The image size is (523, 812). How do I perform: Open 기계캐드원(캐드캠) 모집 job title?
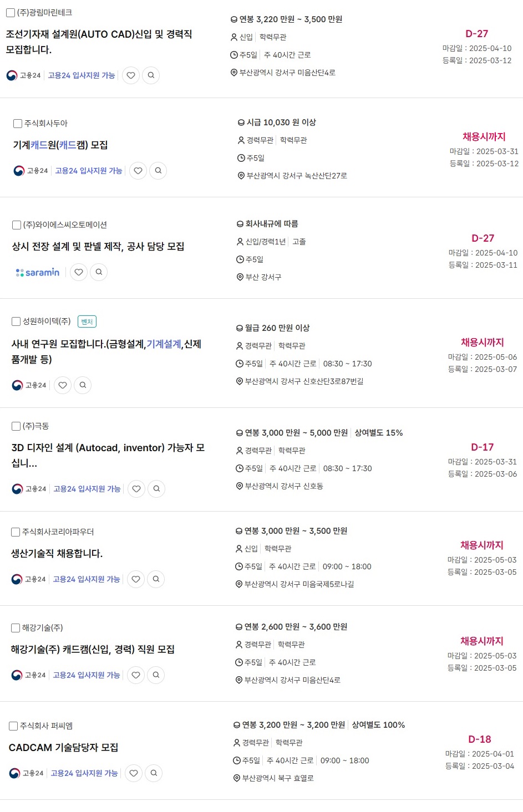pyautogui.click(x=60, y=145)
